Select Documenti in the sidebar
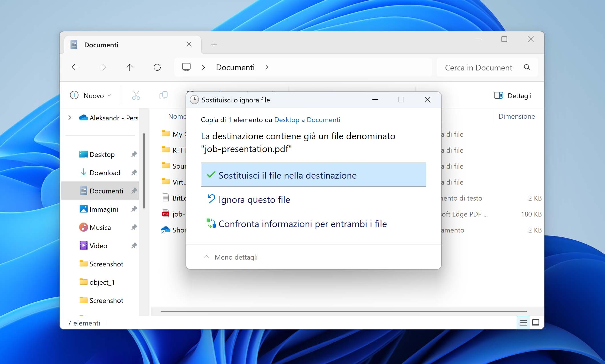Image resolution: width=605 pixels, height=364 pixels. pos(100,191)
